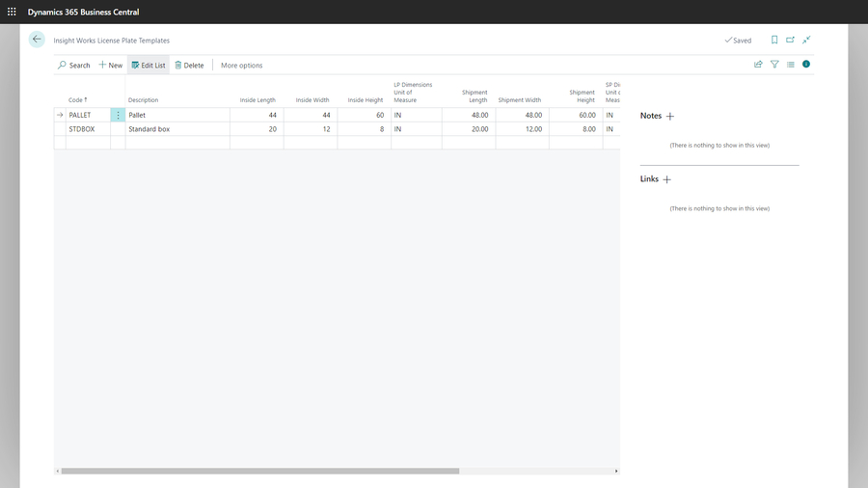Click the back arrow button

click(x=37, y=40)
